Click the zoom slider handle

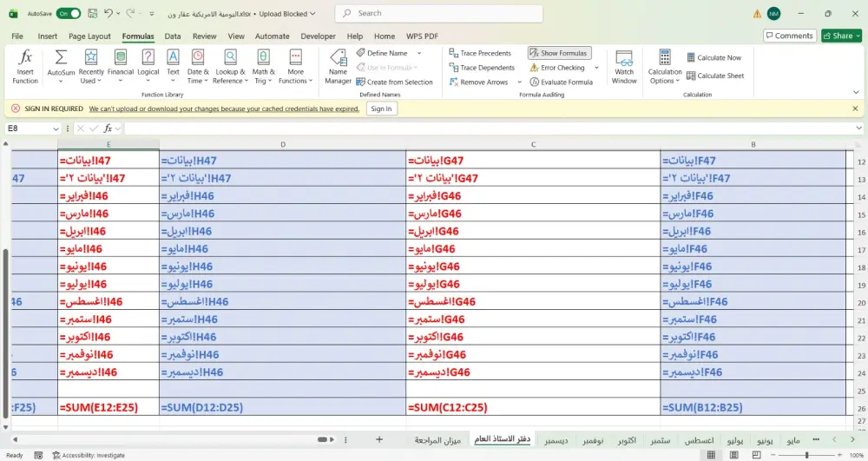[x=806, y=455]
